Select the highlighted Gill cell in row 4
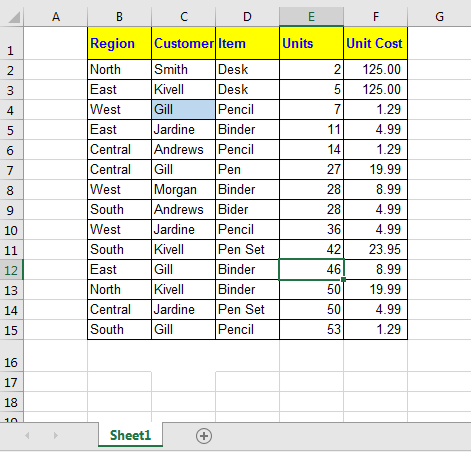Image resolution: width=471 pixels, height=452 pixels. click(x=183, y=109)
